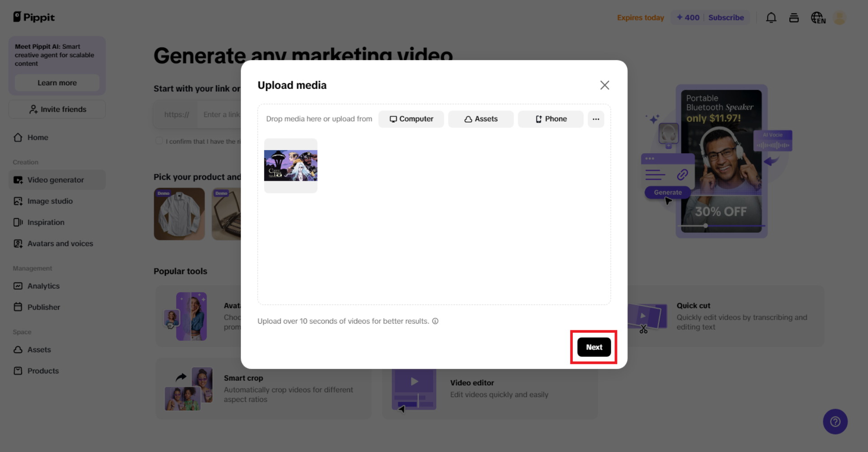Open the EN language selector
Screen dimensions: 868x452
pyautogui.click(x=818, y=18)
